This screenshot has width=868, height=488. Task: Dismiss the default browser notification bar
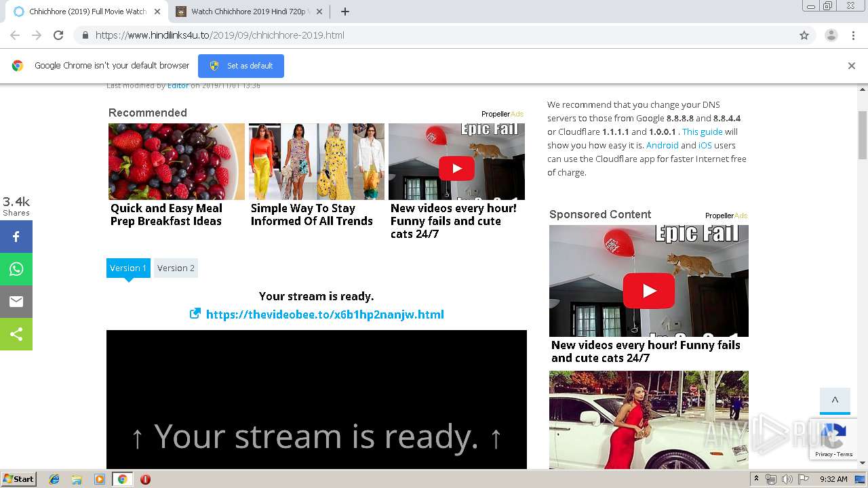(851, 66)
